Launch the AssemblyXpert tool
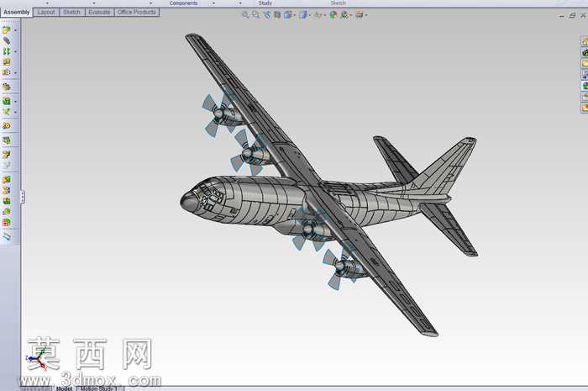 tap(7, 222)
